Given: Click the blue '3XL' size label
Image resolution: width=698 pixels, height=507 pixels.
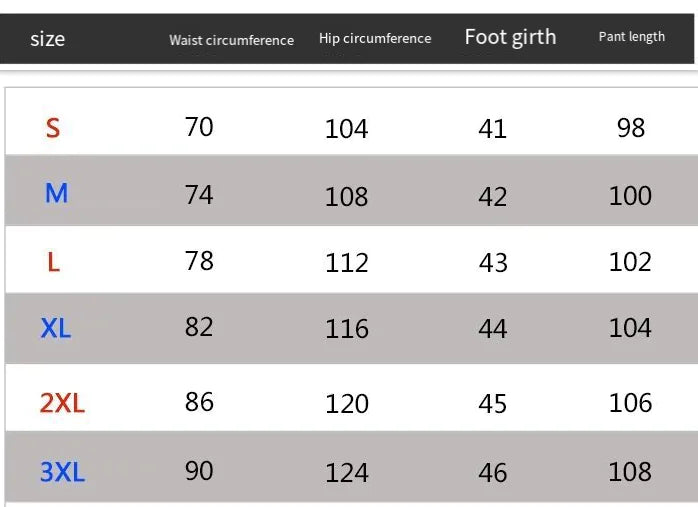Looking at the screenshot, I should coord(62,471).
